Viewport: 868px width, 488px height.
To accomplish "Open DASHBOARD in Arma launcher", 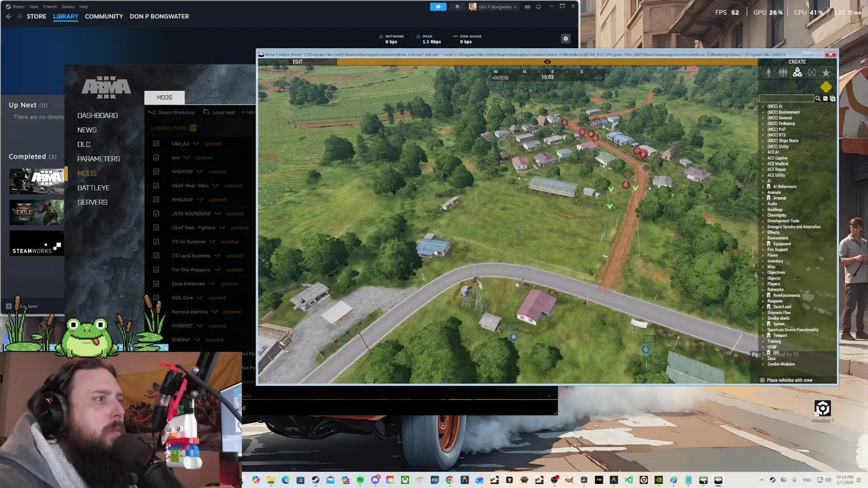I will point(98,115).
